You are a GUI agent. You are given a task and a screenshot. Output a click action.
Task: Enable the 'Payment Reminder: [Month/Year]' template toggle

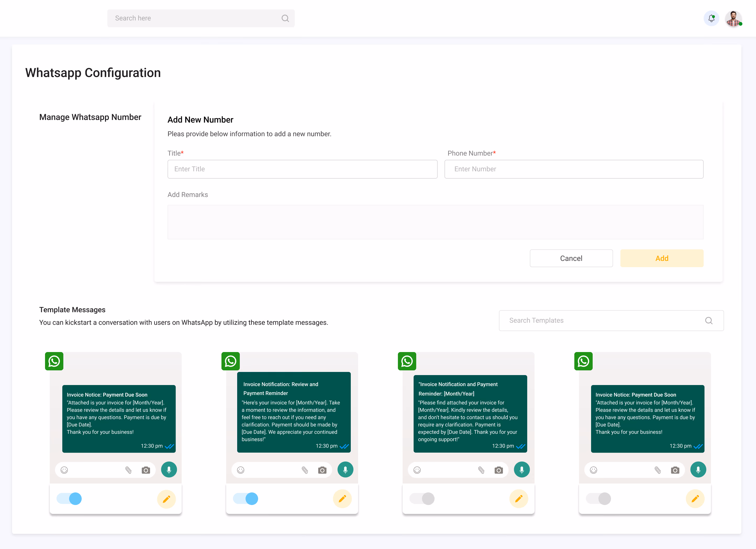point(422,499)
